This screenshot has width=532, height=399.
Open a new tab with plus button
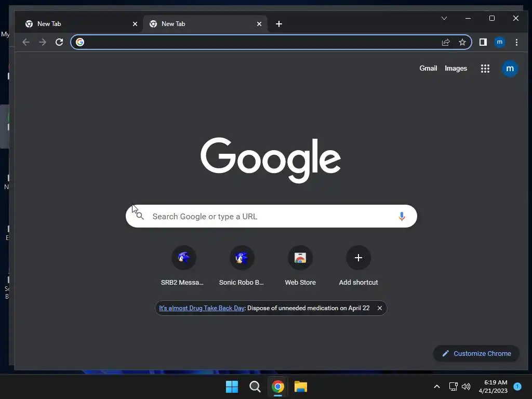coord(279,24)
